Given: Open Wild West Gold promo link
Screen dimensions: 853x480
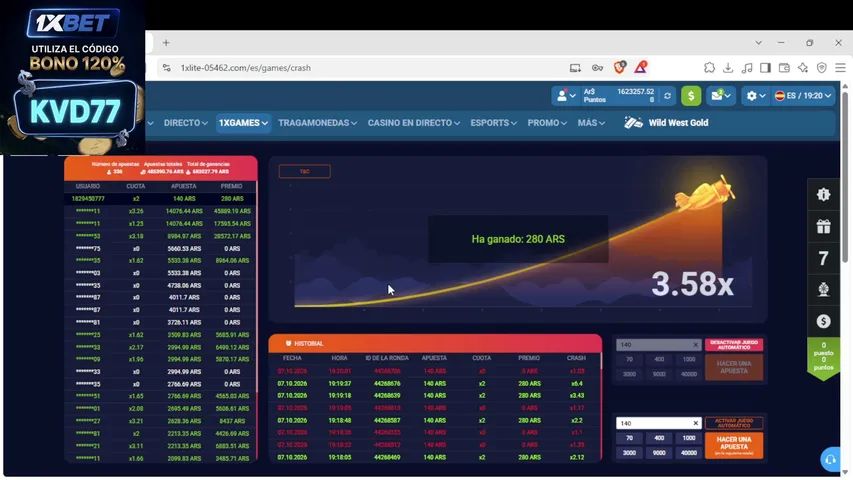Looking at the screenshot, I should [666, 123].
